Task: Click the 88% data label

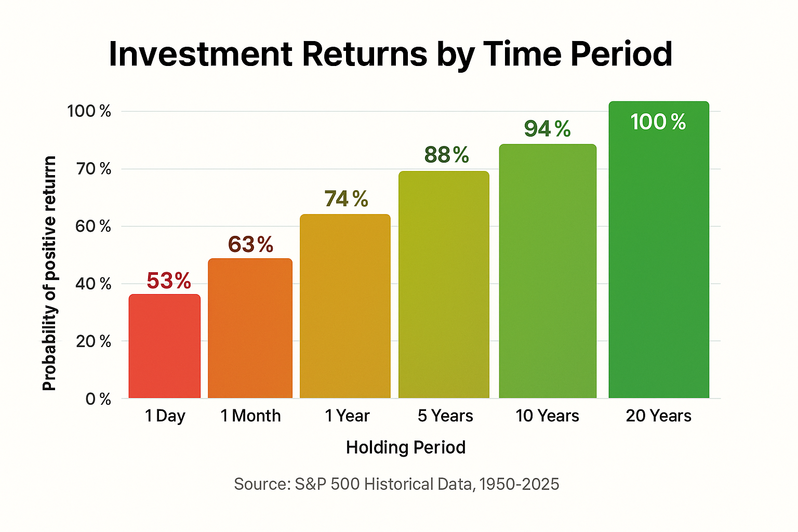Action: coord(446,155)
